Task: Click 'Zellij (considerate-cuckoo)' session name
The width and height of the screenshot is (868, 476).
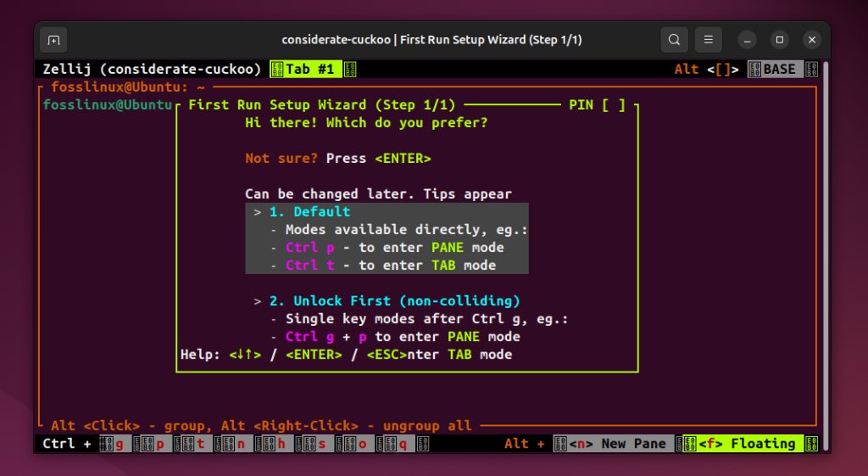Action: pos(152,70)
